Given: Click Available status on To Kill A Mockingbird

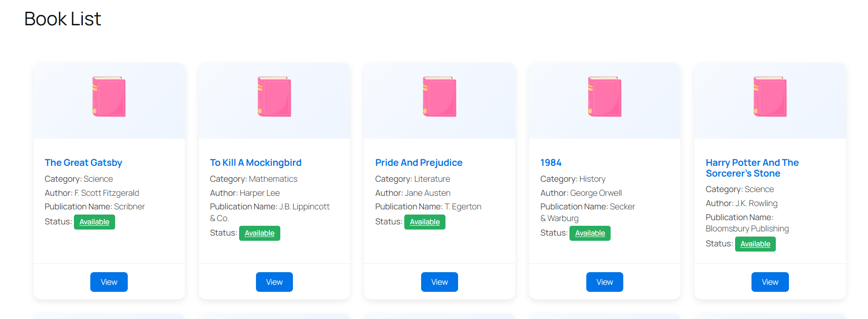Looking at the screenshot, I should 259,233.
